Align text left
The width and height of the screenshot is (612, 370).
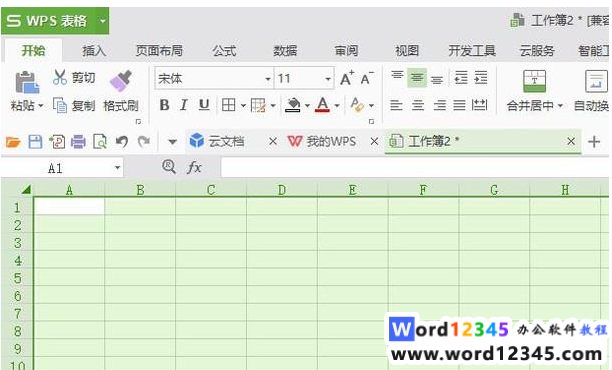coord(396,105)
